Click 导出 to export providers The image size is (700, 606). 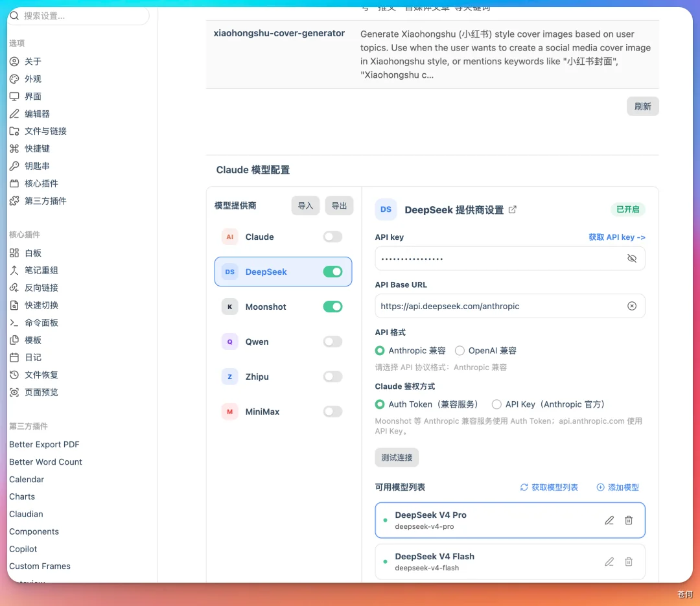pyautogui.click(x=339, y=205)
